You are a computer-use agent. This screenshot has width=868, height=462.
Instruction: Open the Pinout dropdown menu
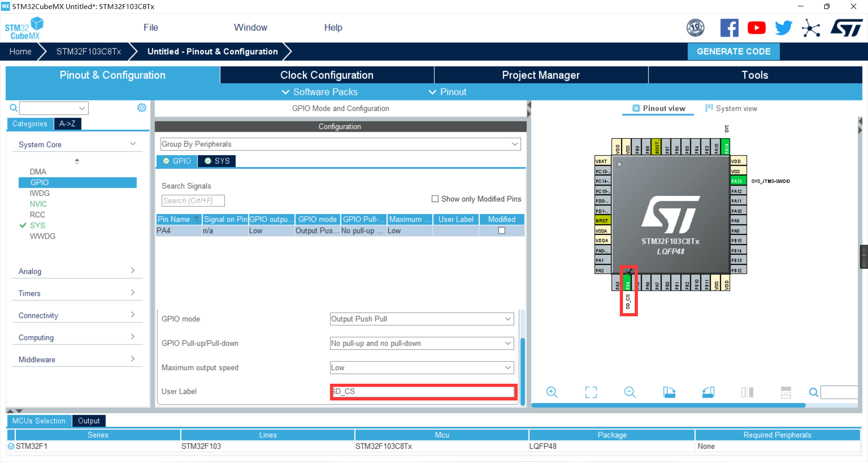pyautogui.click(x=448, y=92)
